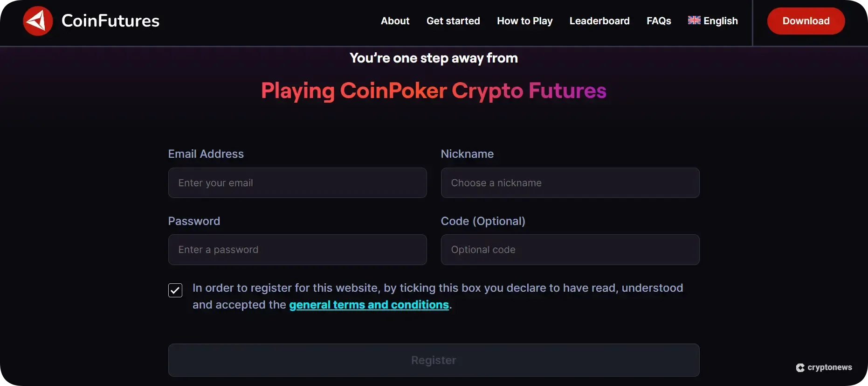Click the cryptonews logo icon at bottom right
Image resolution: width=868 pixels, height=386 pixels.
[x=800, y=367]
